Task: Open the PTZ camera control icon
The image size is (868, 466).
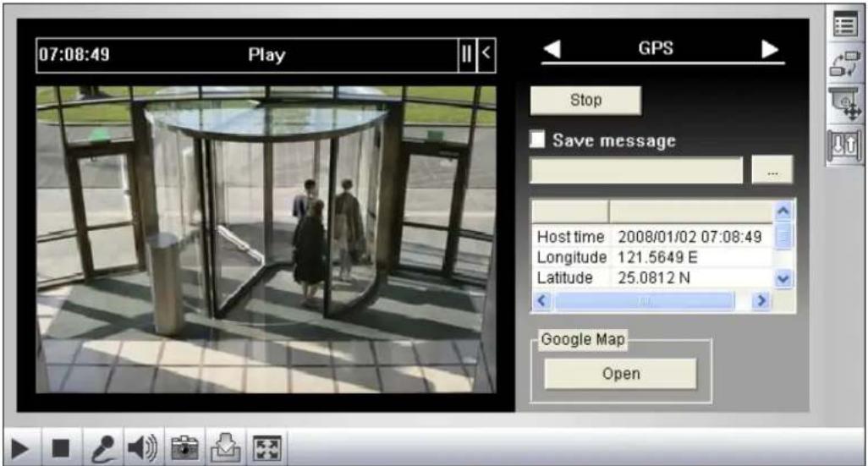Action: coord(845,104)
